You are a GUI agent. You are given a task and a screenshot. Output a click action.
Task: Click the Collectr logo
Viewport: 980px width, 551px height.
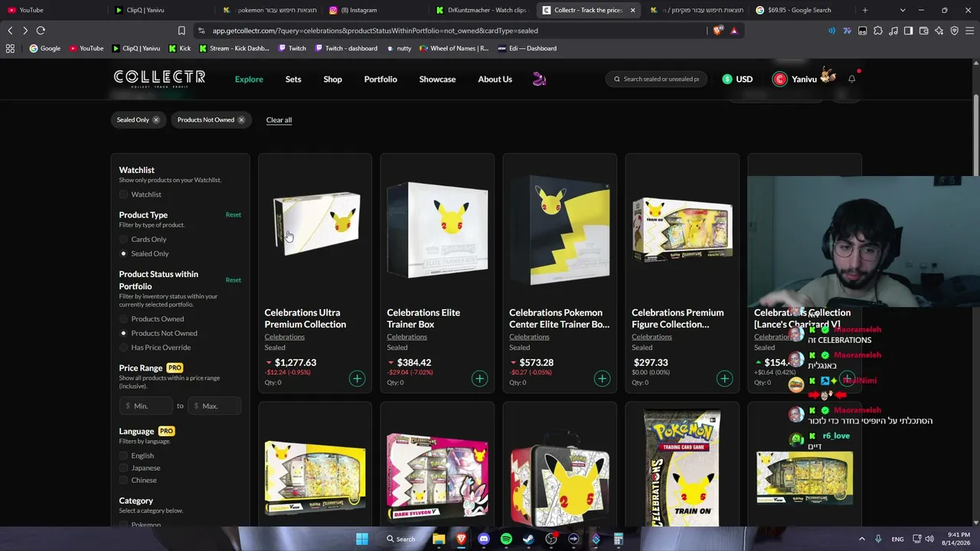point(159,78)
